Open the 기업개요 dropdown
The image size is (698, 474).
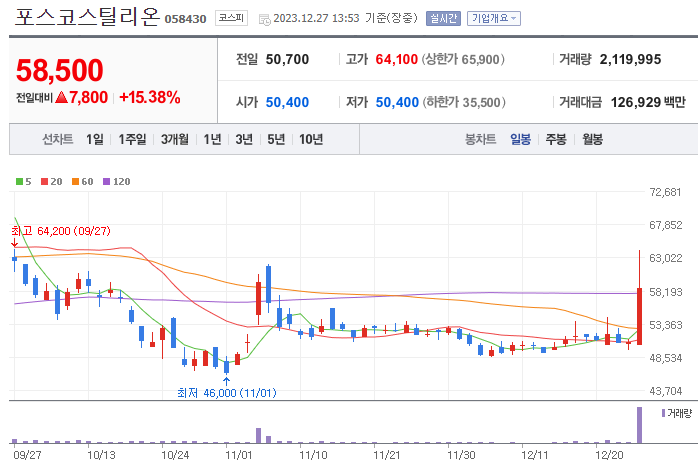point(494,18)
